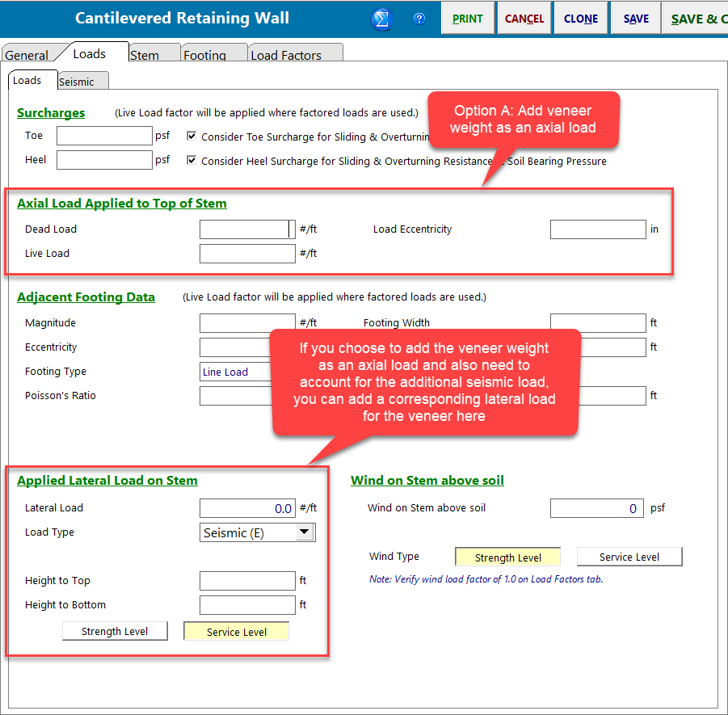
Task: Open the Footing Type Line Load dropdown
Action: (235, 372)
